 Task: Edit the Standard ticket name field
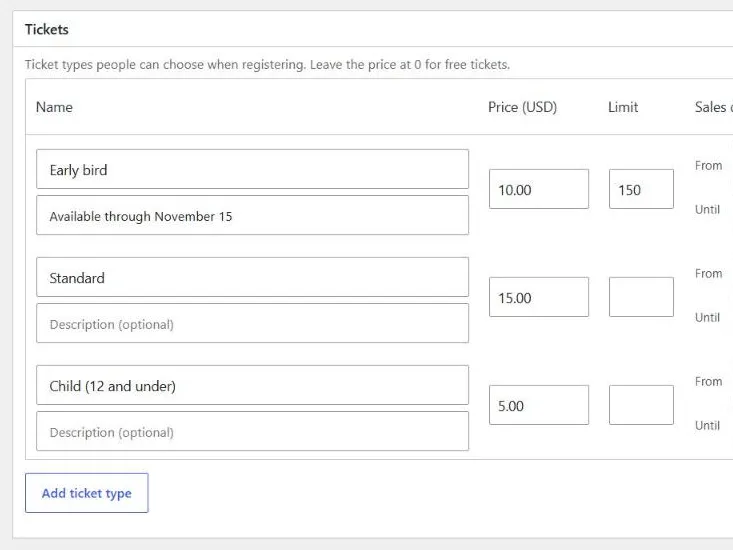click(x=252, y=277)
